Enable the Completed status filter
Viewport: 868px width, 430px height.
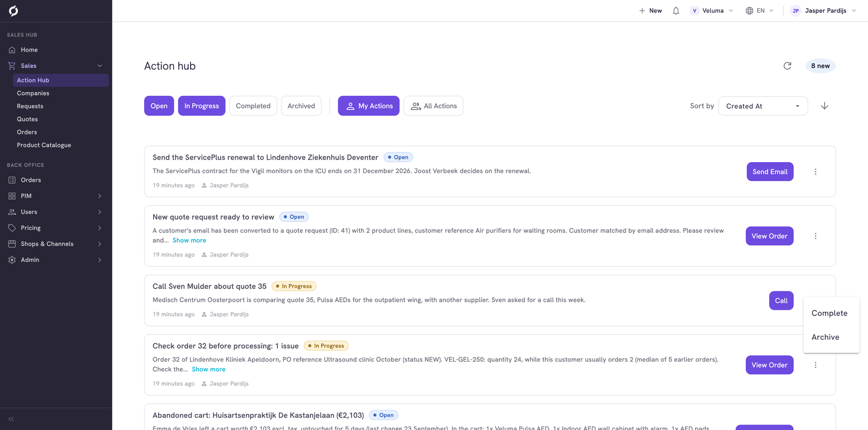point(253,106)
